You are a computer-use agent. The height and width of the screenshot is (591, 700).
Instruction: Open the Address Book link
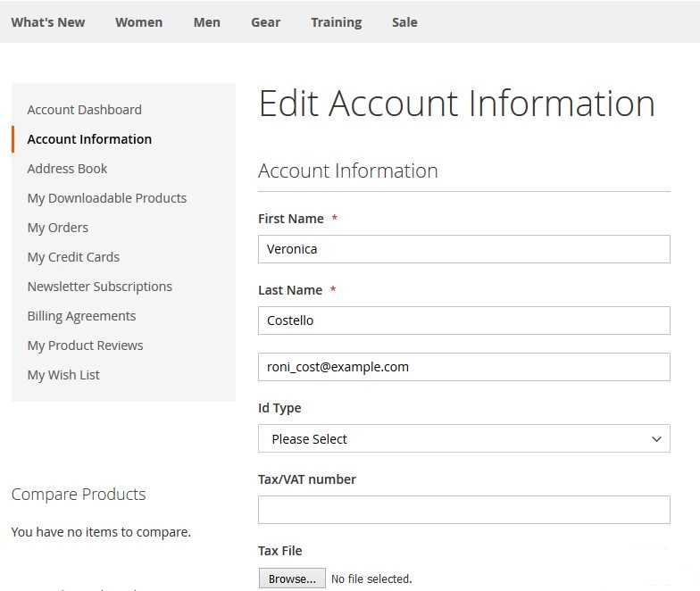tap(67, 169)
